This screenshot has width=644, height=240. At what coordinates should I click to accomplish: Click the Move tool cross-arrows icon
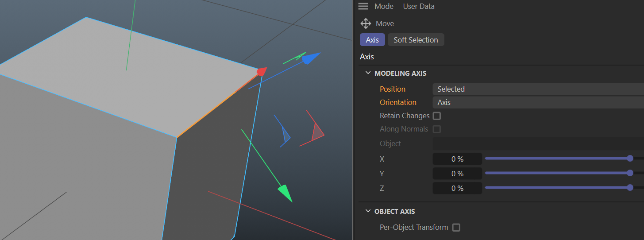(366, 23)
